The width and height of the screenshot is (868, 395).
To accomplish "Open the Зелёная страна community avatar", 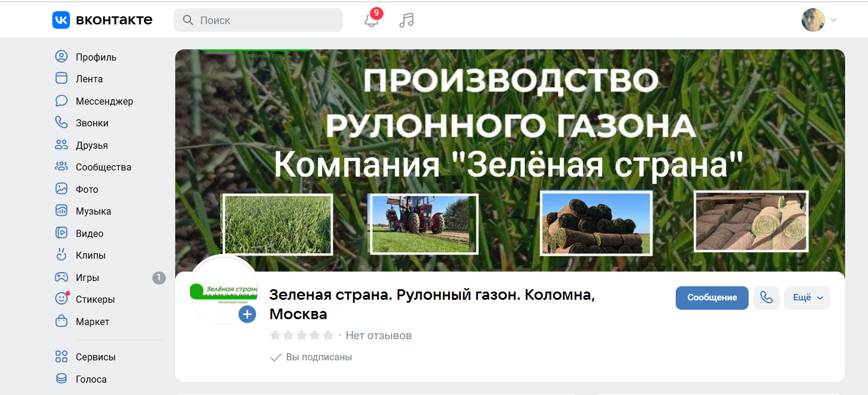I will coord(223,290).
